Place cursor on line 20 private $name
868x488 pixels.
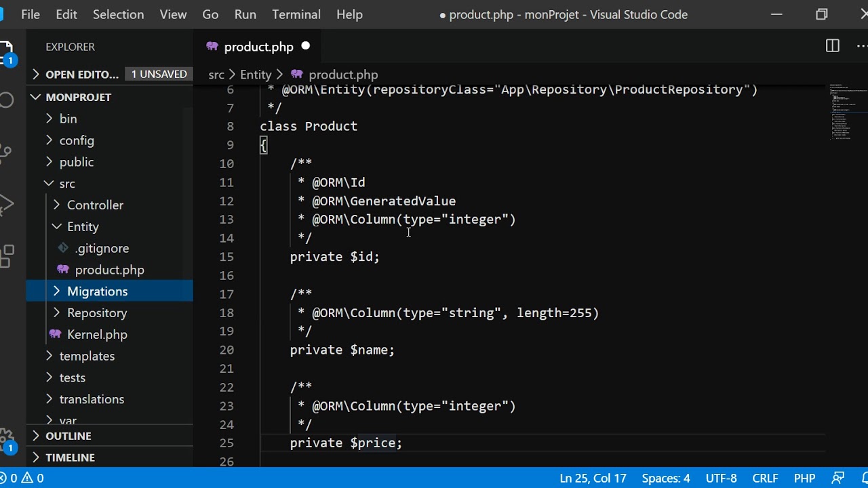(342, 350)
